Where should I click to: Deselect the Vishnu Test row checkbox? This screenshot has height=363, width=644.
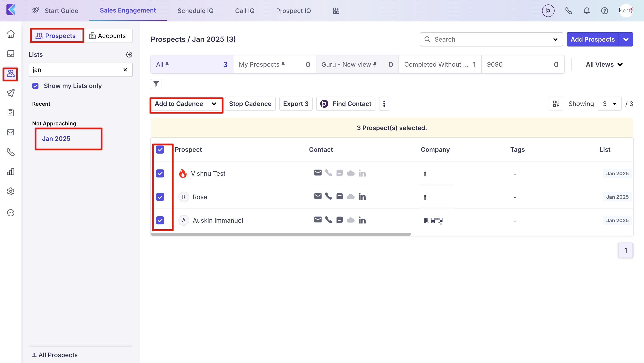point(160,173)
